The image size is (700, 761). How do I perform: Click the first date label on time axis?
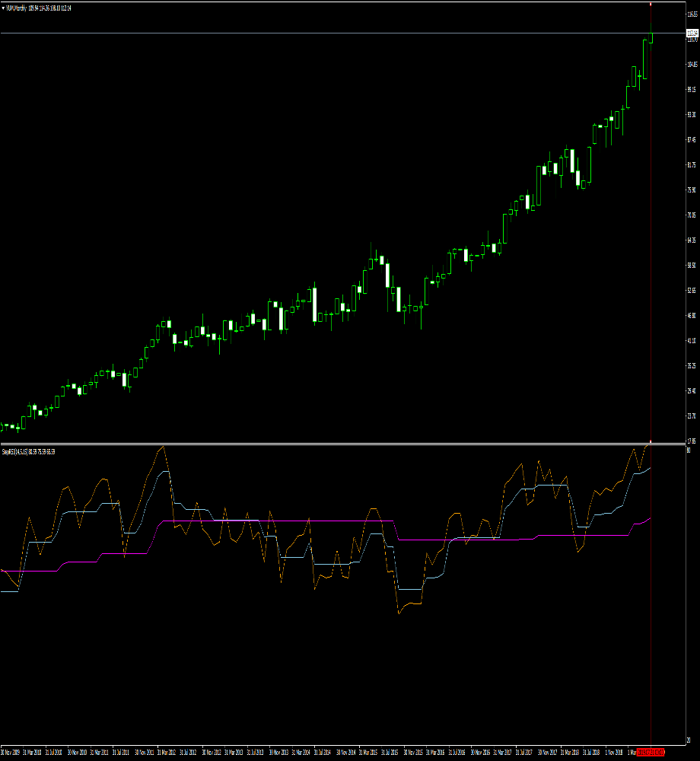click(10, 752)
